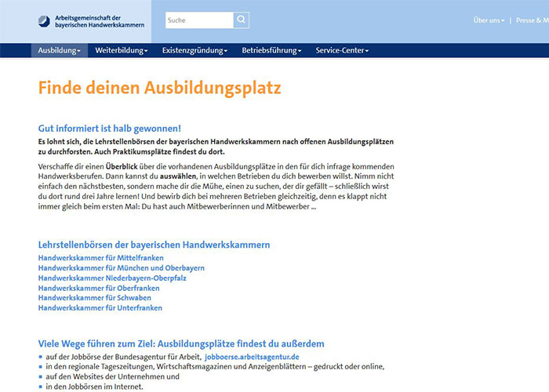
Task: Visit Handwerkskammer Niederbayern-Oberpfalz link
Action: pyautogui.click(x=112, y=278)
